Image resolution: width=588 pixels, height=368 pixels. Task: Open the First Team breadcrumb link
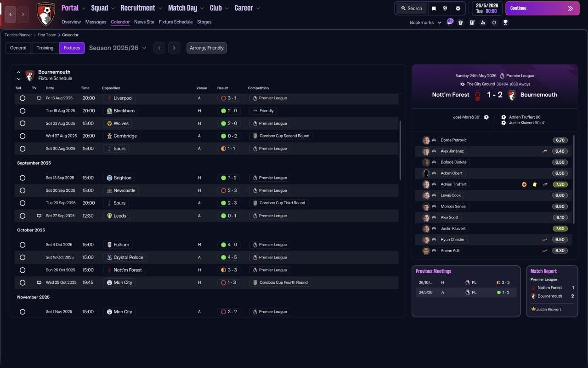coord(47,35)
